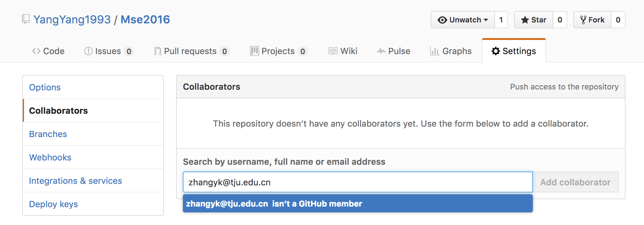
Task: Click the Pull requests branch icon
Action: [158, 51]
